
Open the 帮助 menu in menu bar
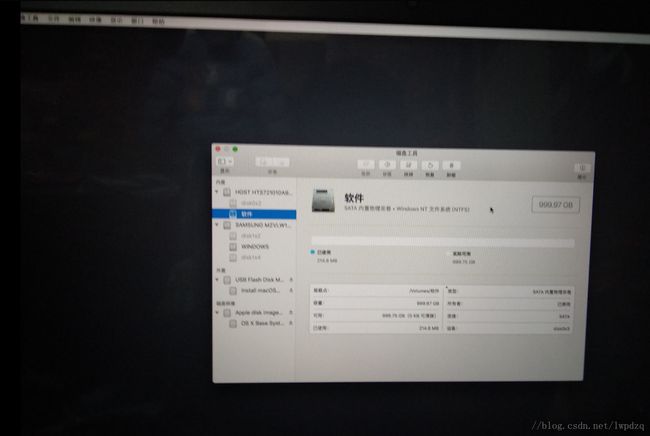(158, 21)
